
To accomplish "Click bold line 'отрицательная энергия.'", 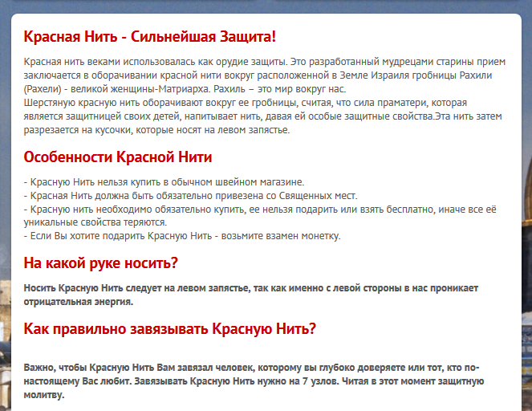I will tap(79, 302).
